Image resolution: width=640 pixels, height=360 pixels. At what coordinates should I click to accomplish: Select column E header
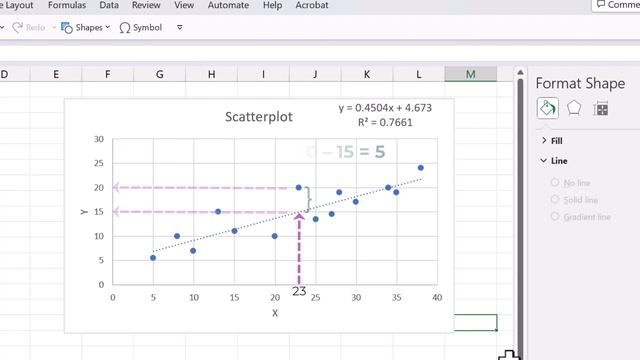point(56,74)
